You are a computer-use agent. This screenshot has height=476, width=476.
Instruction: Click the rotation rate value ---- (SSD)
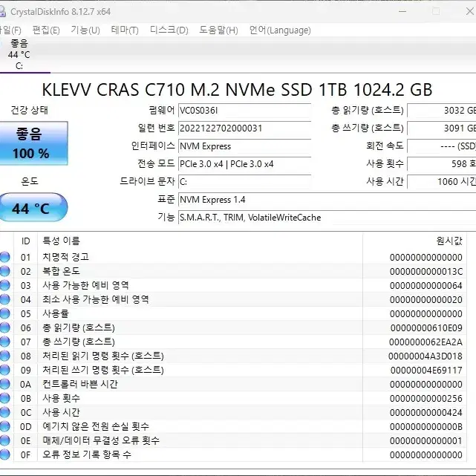[442, 146]
